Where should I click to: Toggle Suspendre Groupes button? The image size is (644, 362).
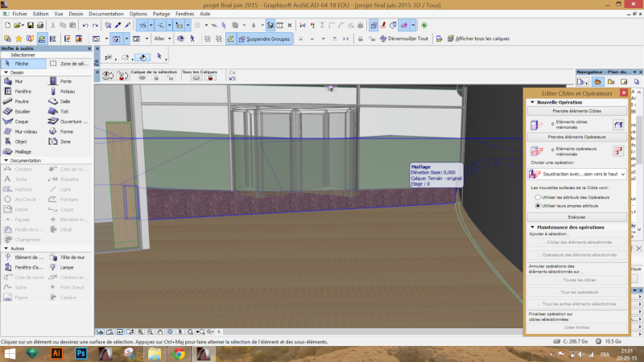(x=265, y=39)
